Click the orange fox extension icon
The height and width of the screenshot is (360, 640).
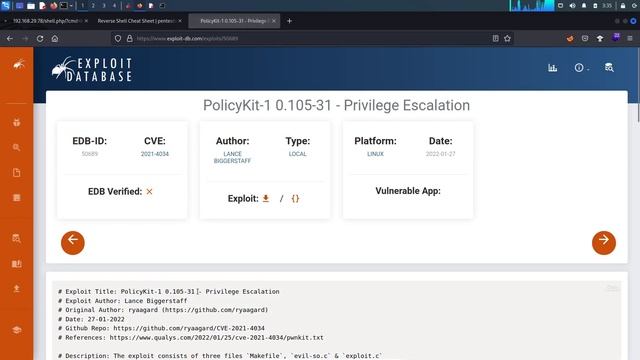point(570,38)
